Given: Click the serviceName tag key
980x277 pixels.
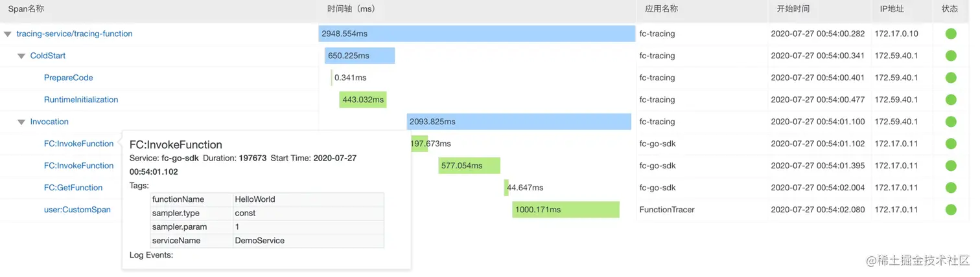Looking at the screenshot, I should click(176, 240).
